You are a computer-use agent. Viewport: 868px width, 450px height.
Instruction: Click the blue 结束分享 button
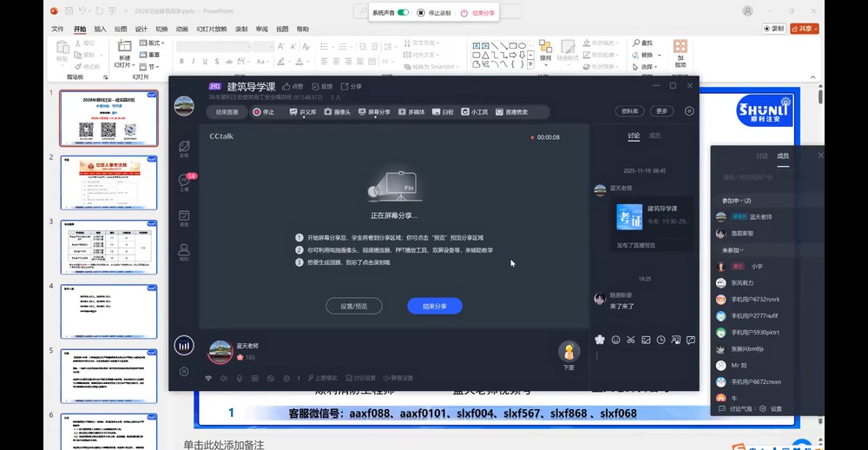(435, 306)
